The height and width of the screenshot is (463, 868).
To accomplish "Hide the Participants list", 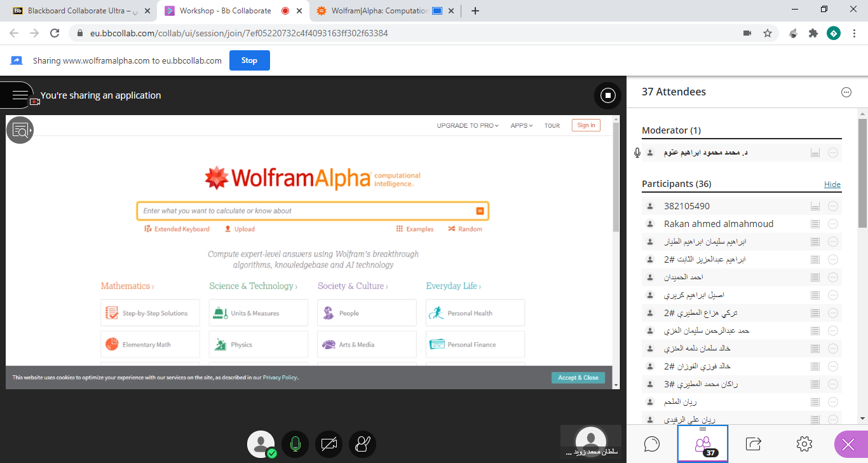I will [x=832, y=184].
